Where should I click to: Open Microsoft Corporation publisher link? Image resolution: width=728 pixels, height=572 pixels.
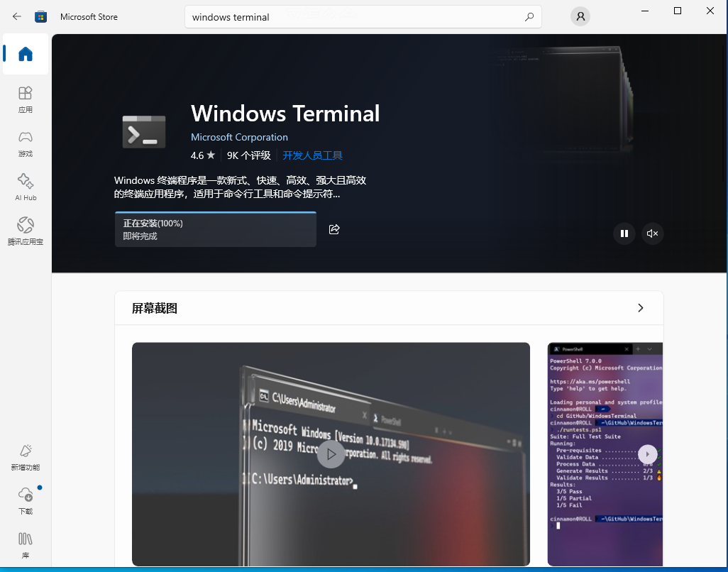point(240,137)
